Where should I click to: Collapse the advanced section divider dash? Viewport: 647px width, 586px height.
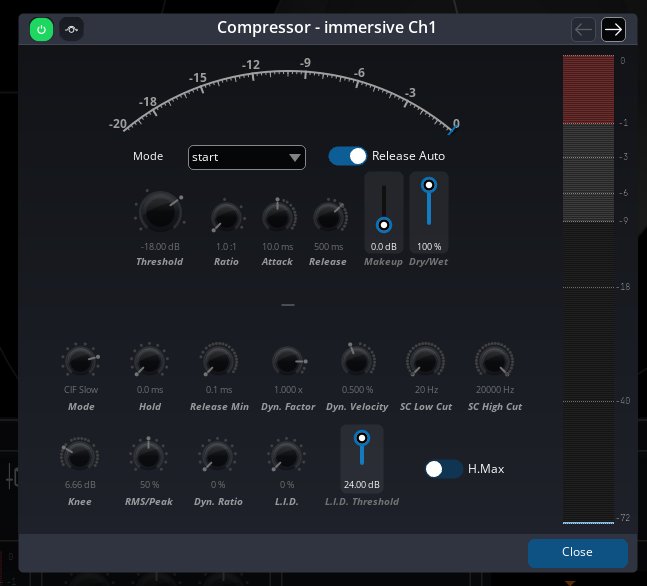pos(288,305)
